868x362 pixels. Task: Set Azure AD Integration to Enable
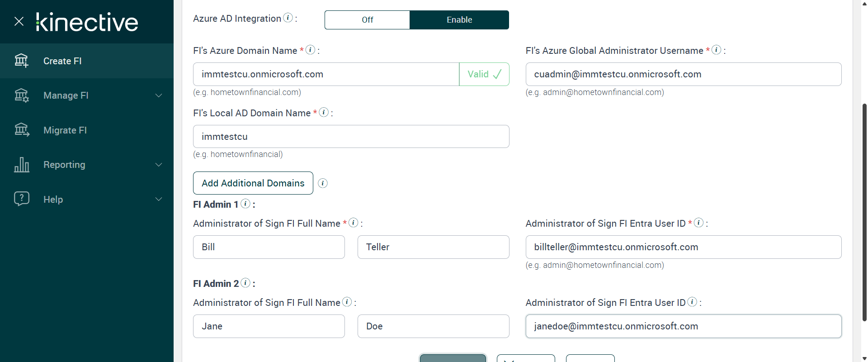click(459, 20)
